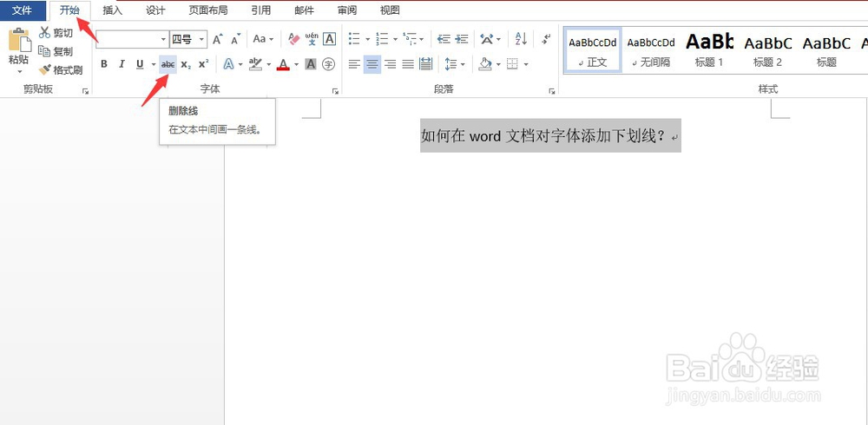Open the phonetic guide (wén) tool

(312, 39)
